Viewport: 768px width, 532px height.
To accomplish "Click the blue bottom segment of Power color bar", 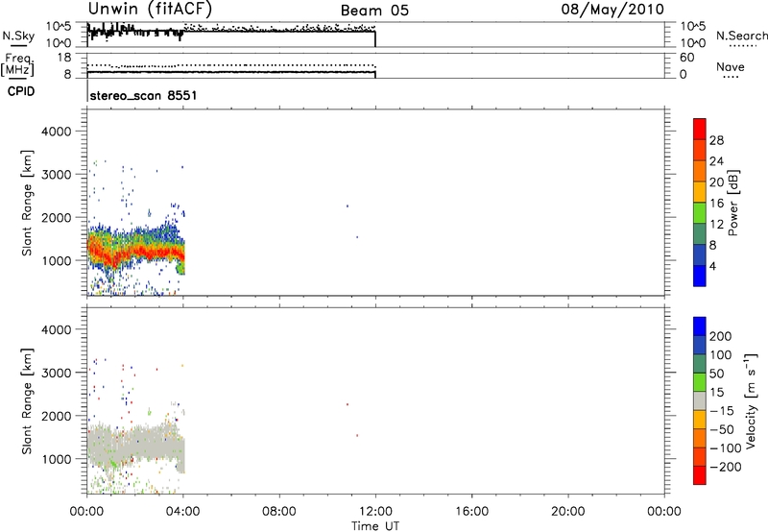I will [x=700, y=276].
